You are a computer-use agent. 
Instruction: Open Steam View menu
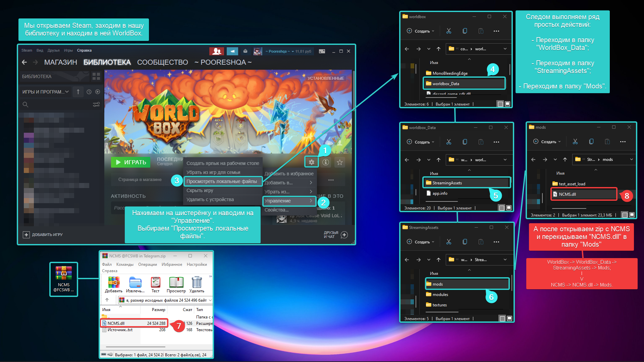(40, 50)
